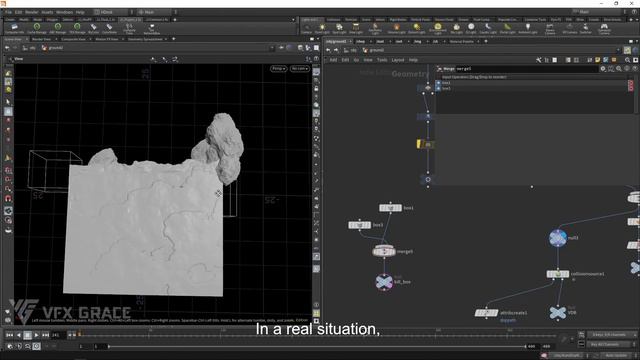
Task: Select the attribcreate1 node
Action: pos(486,313)
